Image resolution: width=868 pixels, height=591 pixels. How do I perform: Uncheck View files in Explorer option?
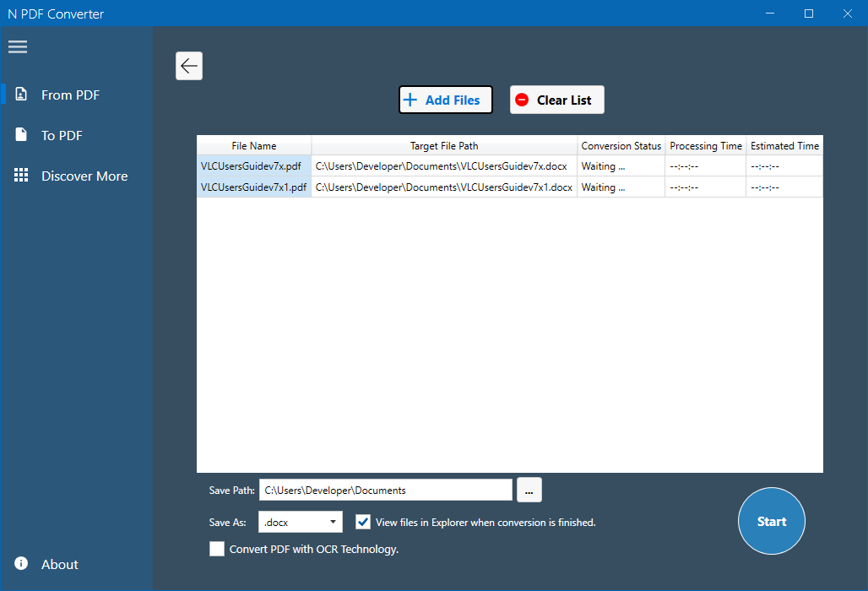coord(363,522)
